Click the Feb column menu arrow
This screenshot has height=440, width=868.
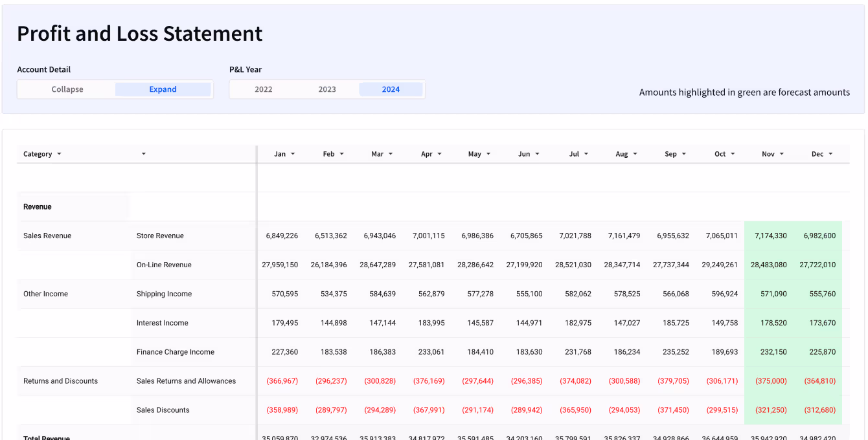coord(341,154)
